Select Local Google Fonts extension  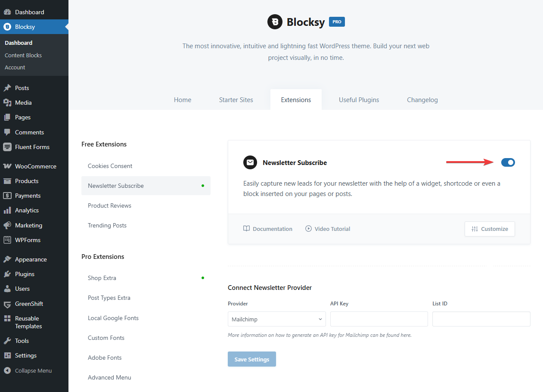(146, 318)
